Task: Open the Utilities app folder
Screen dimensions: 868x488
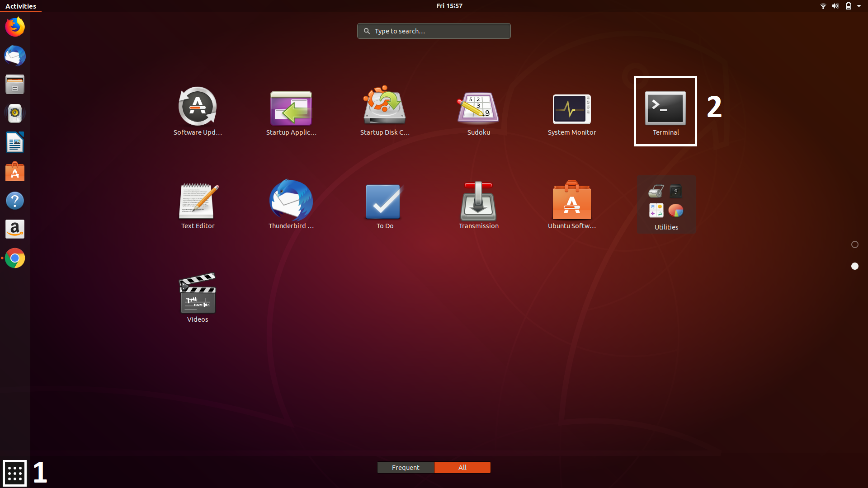Action: (x=665, y=204)
